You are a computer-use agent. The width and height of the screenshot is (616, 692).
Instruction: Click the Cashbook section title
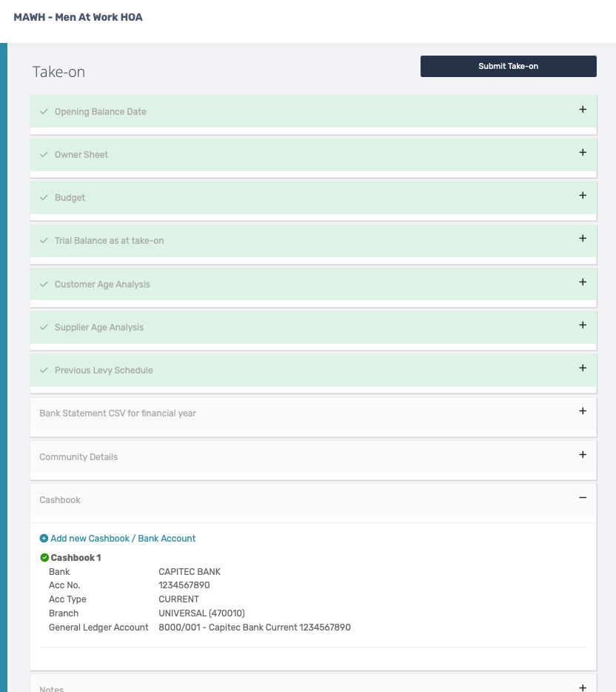tap(60, 500)
